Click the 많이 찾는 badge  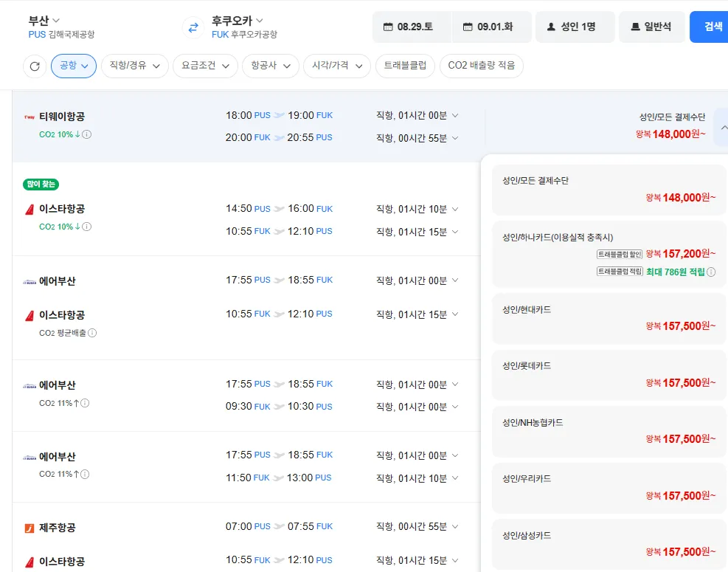click(x=41, y=184)
